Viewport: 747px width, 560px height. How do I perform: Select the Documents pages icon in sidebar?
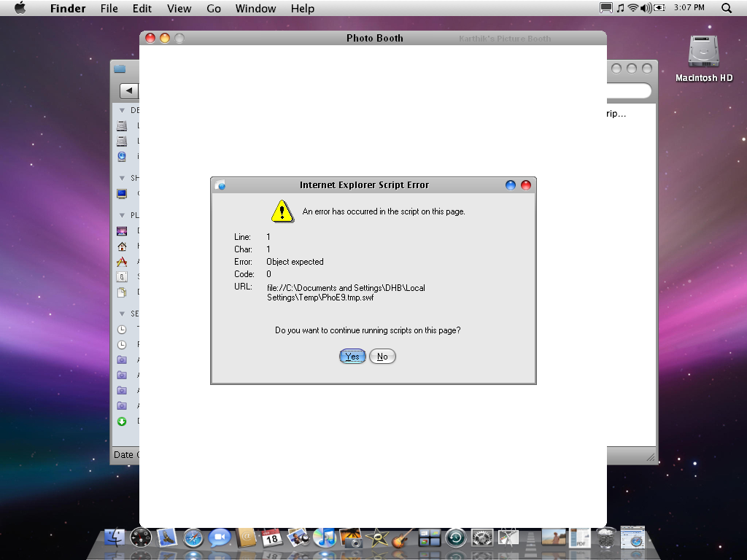(122, 292)
